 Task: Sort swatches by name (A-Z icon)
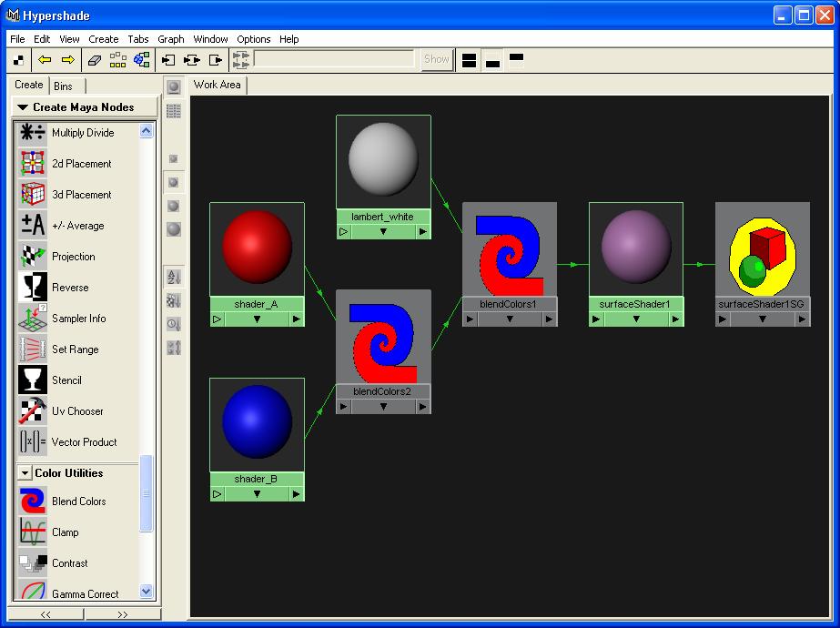173,277
